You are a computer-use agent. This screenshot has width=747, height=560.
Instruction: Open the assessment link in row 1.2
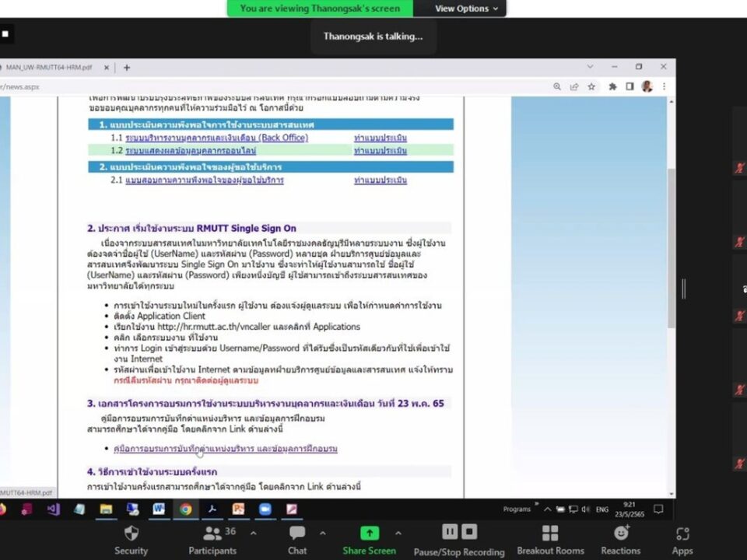381,150
